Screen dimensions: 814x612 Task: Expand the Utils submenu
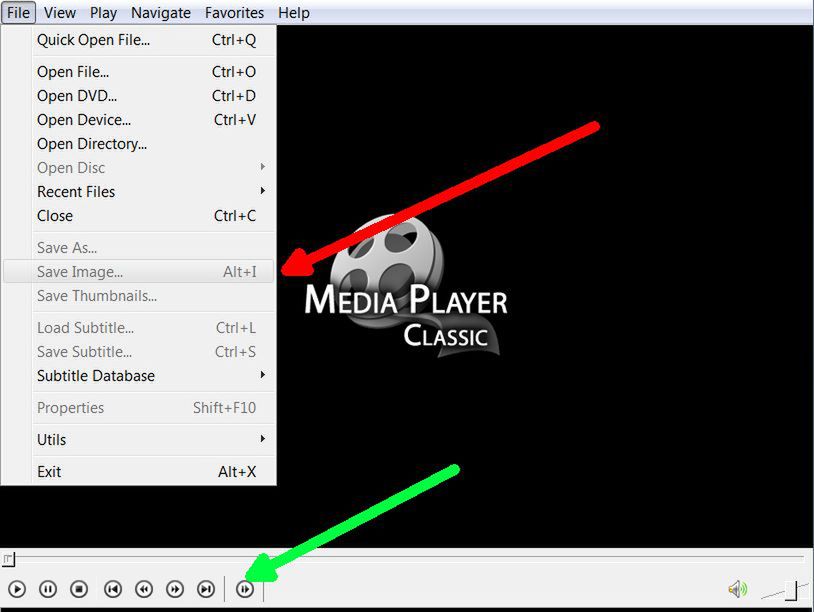click(139, 440)
